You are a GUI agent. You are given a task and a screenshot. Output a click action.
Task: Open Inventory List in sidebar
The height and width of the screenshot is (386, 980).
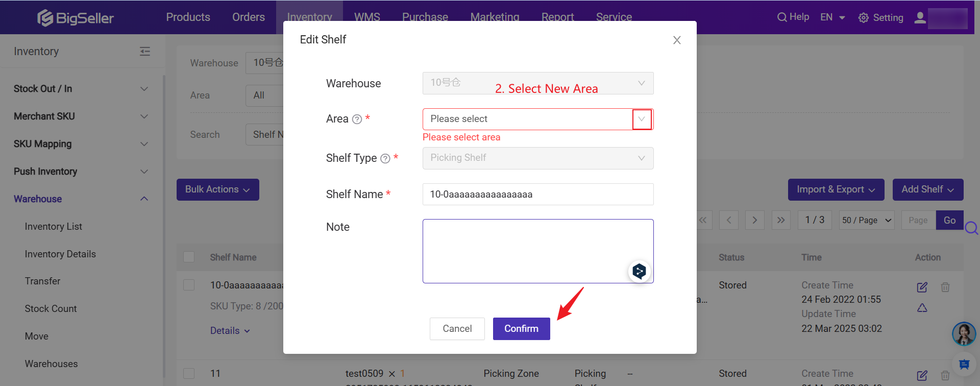(53, 227)
